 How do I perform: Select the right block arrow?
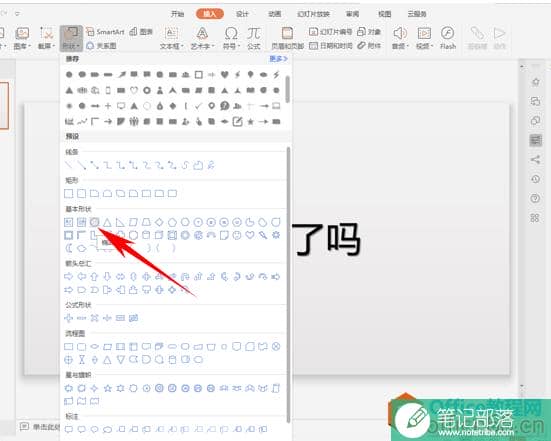(69, 277)
